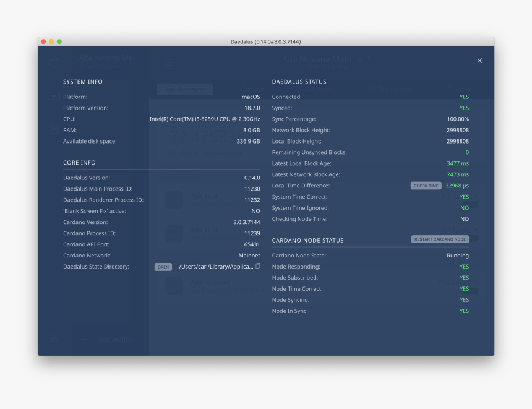Screen dimensions: 532x409
Task: Click the CARDANO NODE STATUS heading
Action: (307, 240)
